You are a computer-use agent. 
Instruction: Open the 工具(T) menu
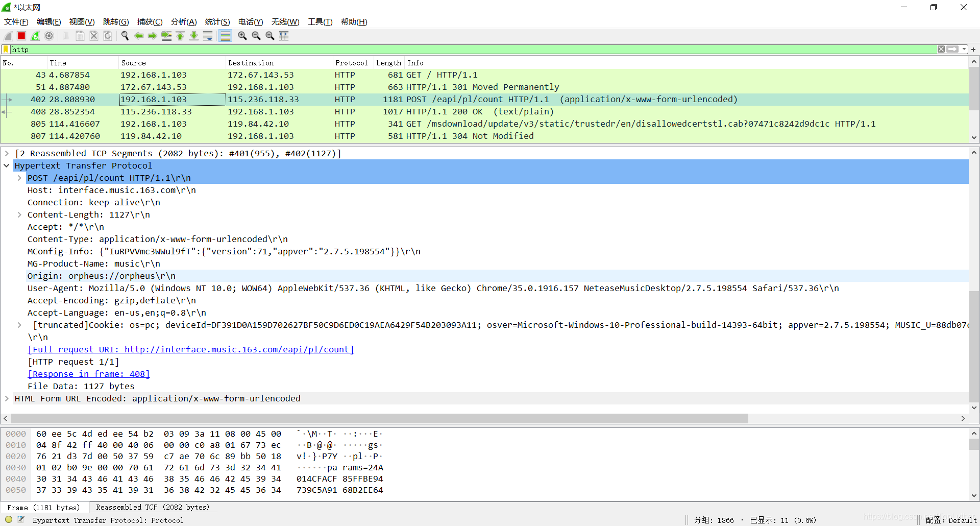pos(320,22)
